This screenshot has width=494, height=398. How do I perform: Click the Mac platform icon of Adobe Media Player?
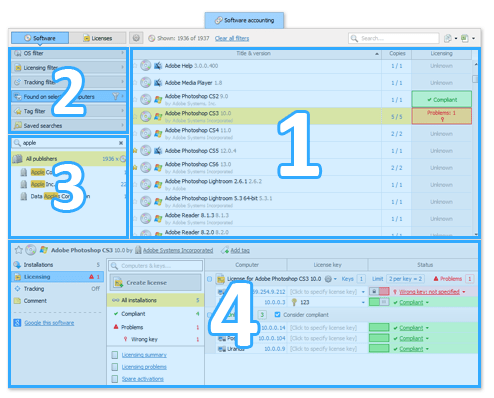coord(158,82)
